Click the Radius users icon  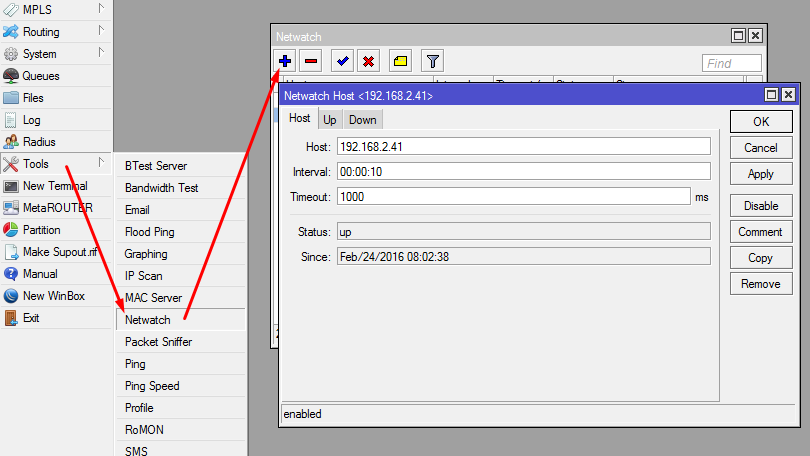point(10,142)
